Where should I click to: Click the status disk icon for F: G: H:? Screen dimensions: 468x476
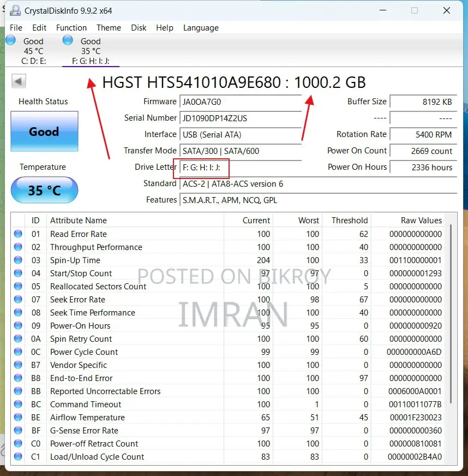click(x=68, y=40)
